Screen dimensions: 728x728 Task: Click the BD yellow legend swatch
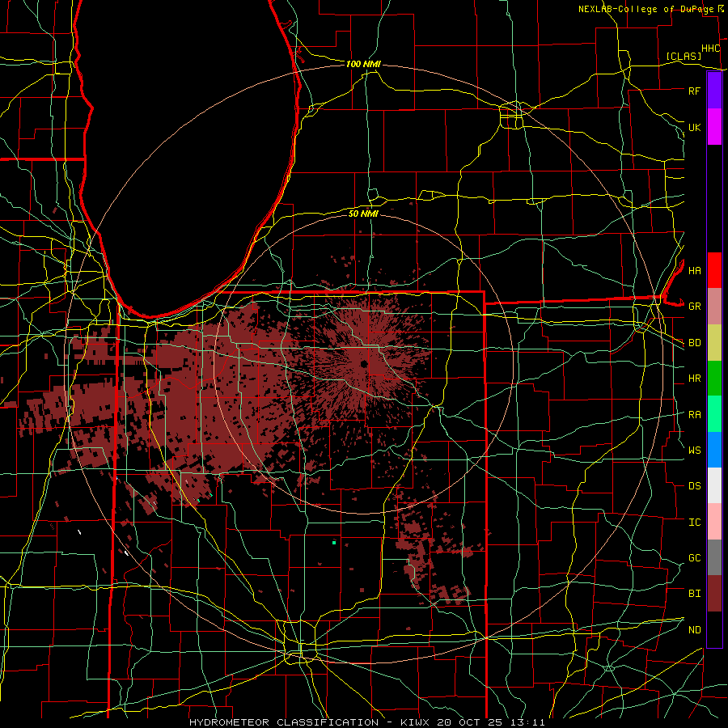pos(714,342)
